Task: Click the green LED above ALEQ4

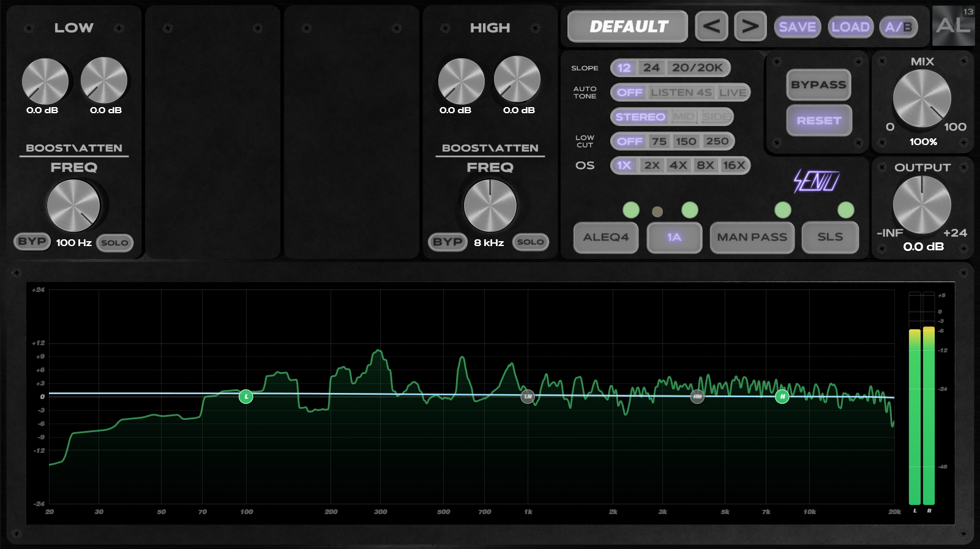Action: (631, 210)
